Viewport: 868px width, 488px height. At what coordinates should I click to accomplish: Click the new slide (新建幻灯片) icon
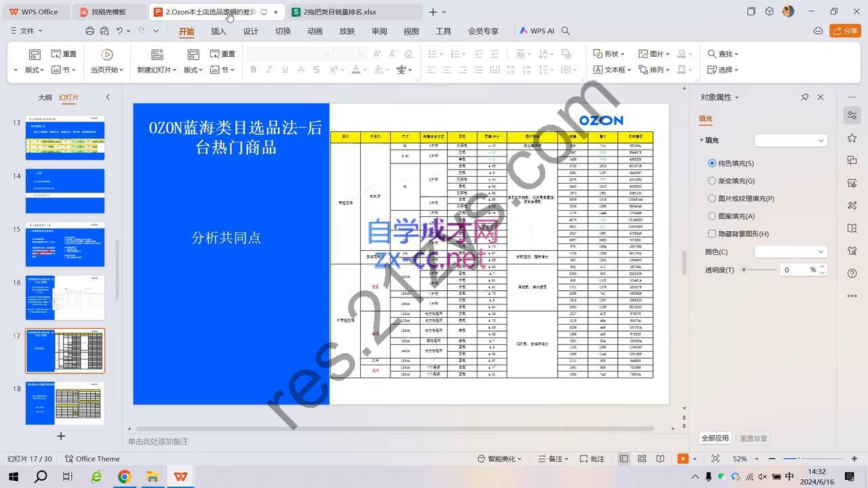(157, 55)
